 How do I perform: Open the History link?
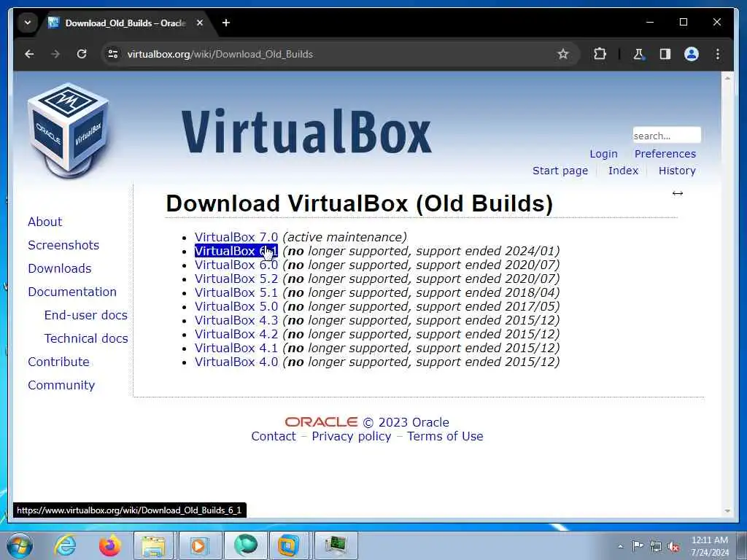[x=677, y=171]
